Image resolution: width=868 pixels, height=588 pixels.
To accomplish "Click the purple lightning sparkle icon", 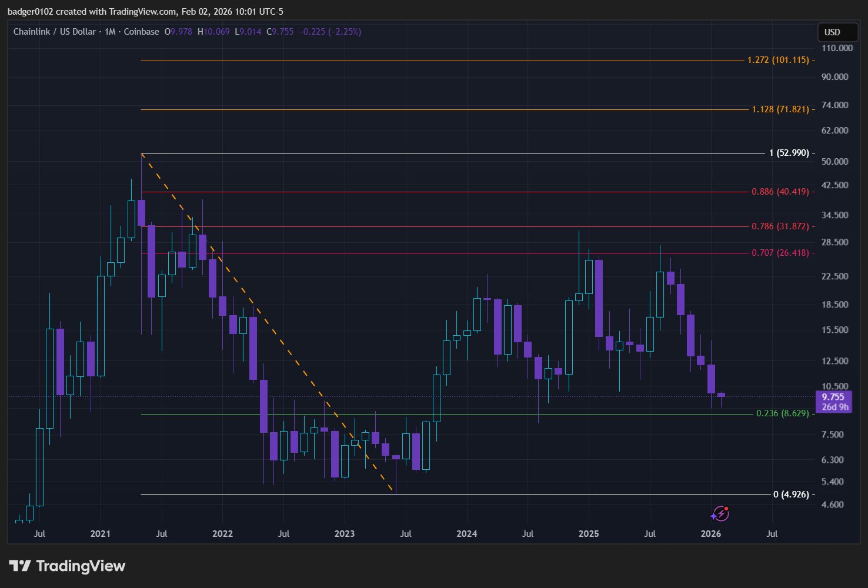I will tap(720, 514).
